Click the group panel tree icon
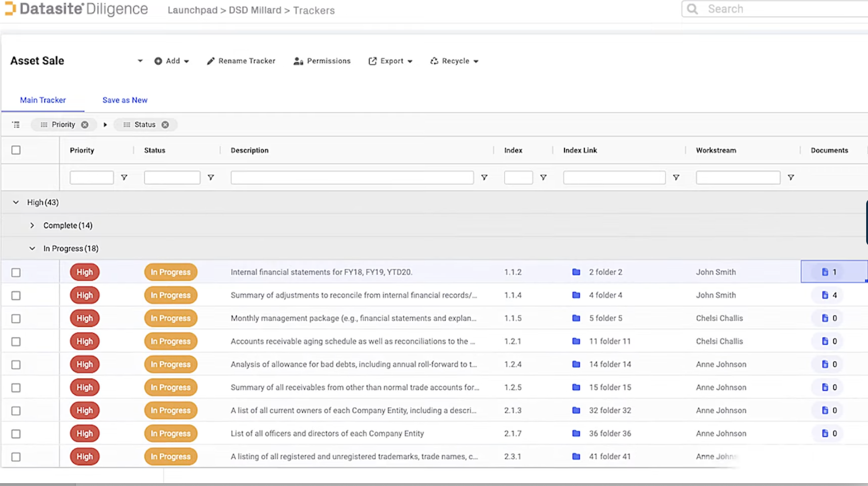 pyautogui.click(x=16, y=125)
